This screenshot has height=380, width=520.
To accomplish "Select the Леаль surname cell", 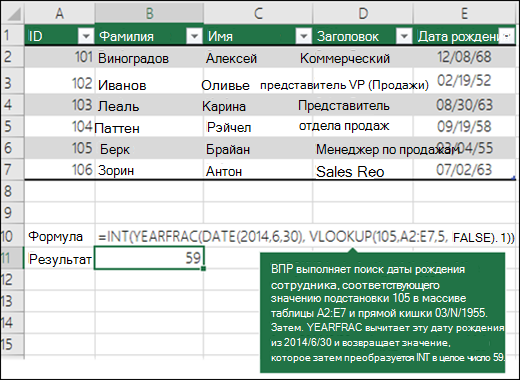I will pos(149,105).
